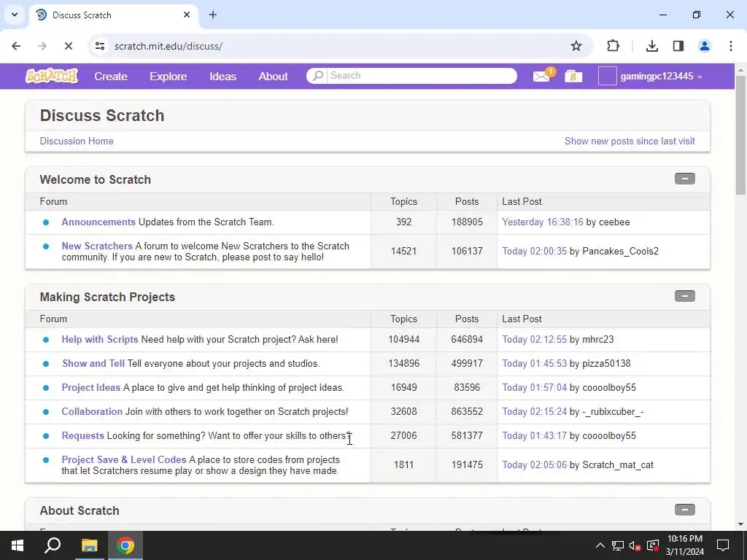Click the search magnifier icon in Scratch navbar

pos(318,76)
